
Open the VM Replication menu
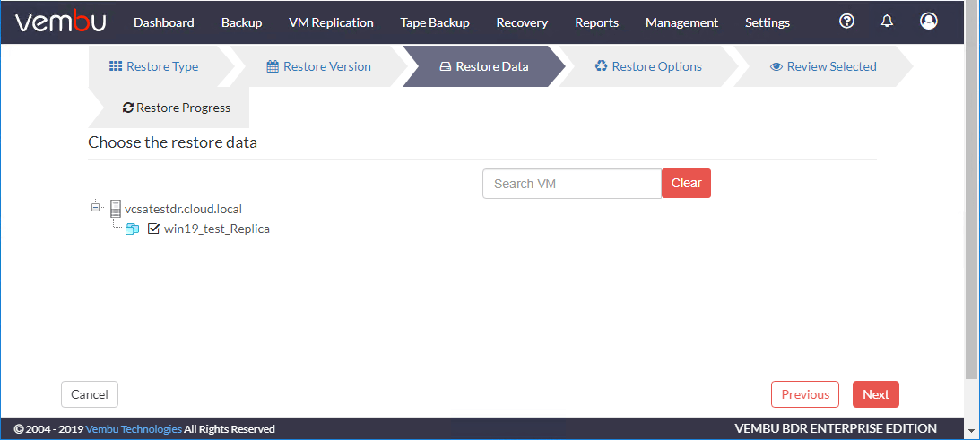click(331, 22)
